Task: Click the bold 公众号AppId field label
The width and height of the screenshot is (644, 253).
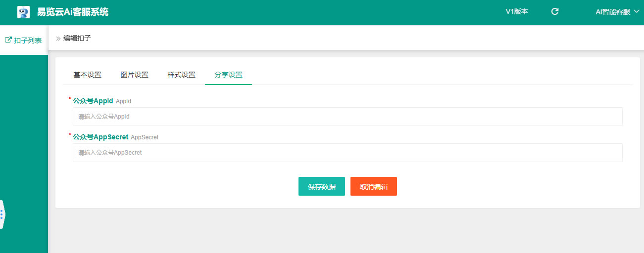Action: [93, 101]
